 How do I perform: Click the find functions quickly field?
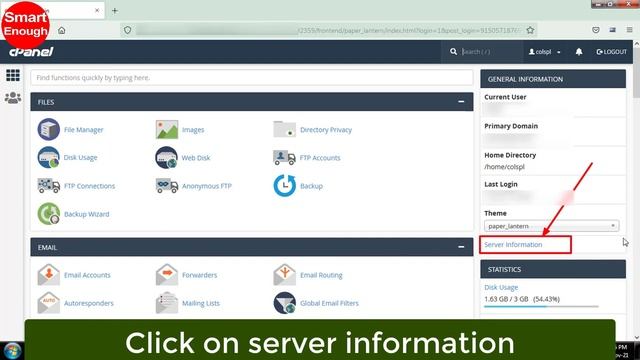(x=252, y=78)
